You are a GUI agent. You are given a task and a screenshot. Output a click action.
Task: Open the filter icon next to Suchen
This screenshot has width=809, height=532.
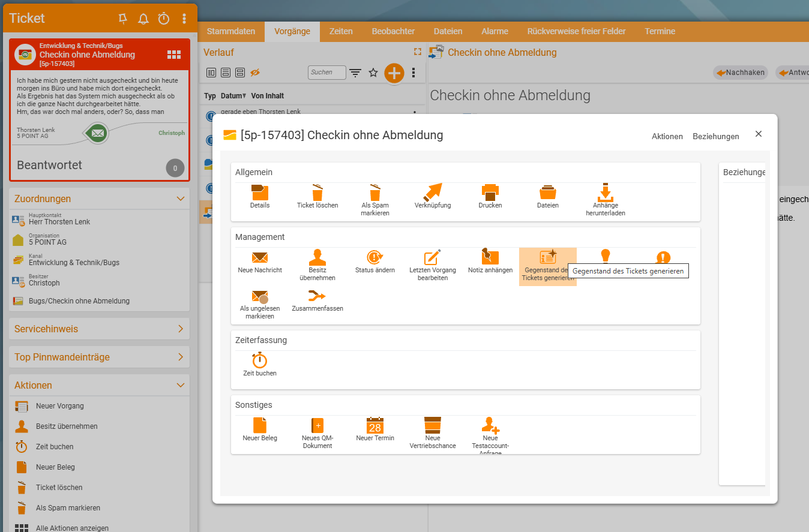click(x=355, y=73)
